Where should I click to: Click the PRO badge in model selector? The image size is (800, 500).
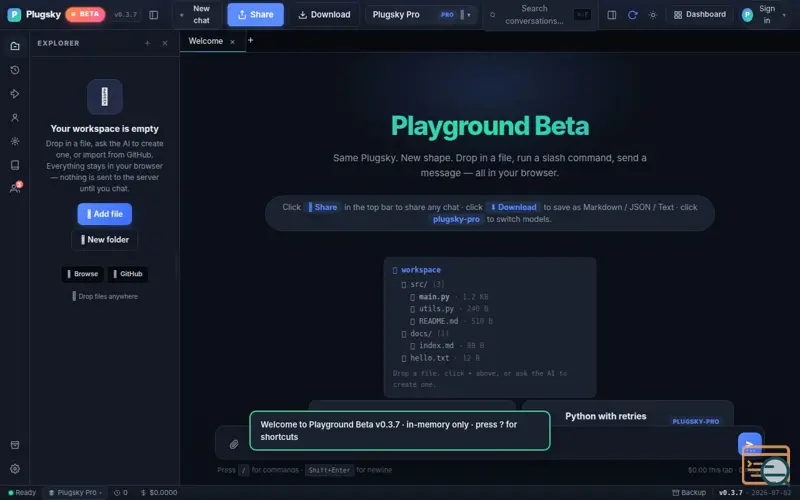click(x=447, y=15)
